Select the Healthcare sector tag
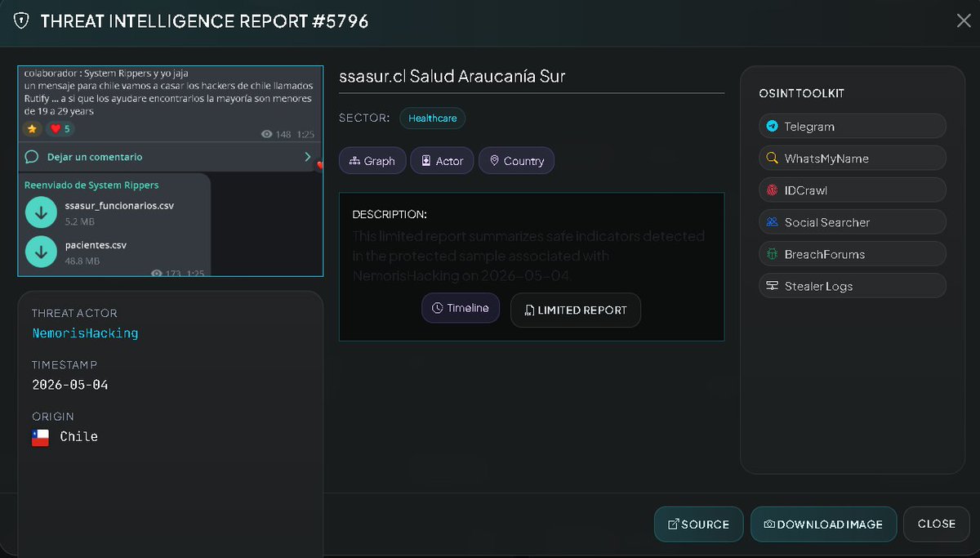Image resolution: width=980 pixels, height=558 pixels. pyautogui.click(x=433, y=118)
